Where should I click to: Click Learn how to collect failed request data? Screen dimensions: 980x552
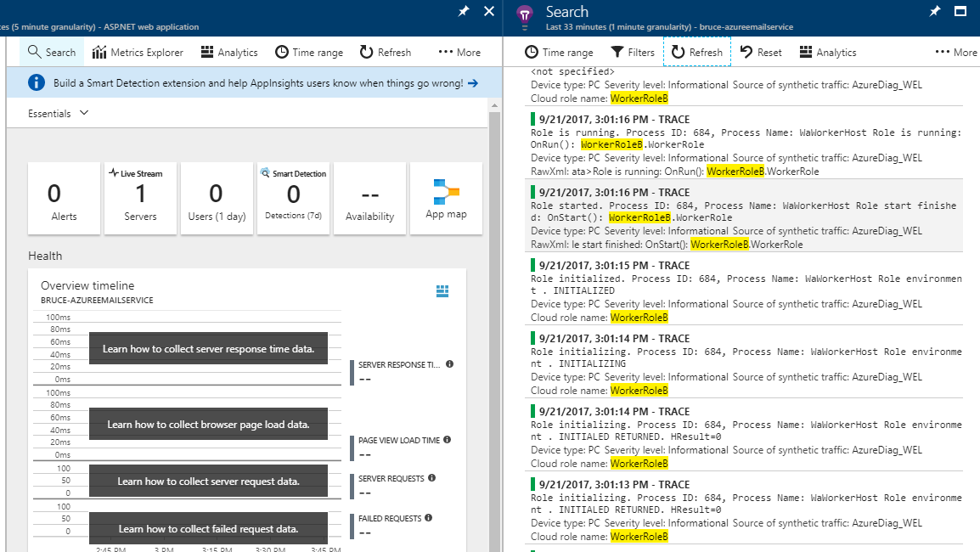pos(208,529)
